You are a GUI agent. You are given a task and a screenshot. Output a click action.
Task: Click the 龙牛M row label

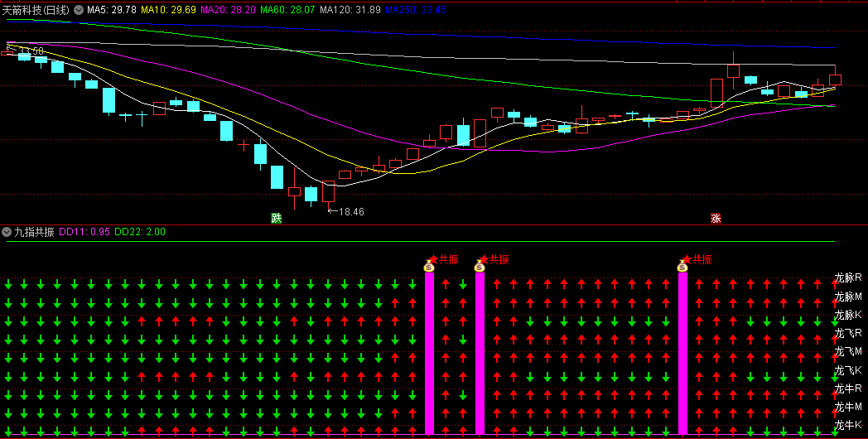coord(848,407)
